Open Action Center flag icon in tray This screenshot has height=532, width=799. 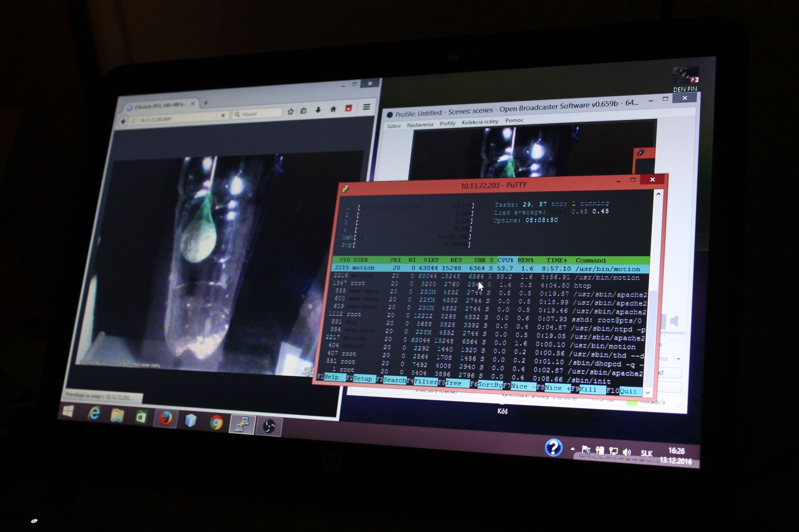pyautogui.click(x=586, y=450)
